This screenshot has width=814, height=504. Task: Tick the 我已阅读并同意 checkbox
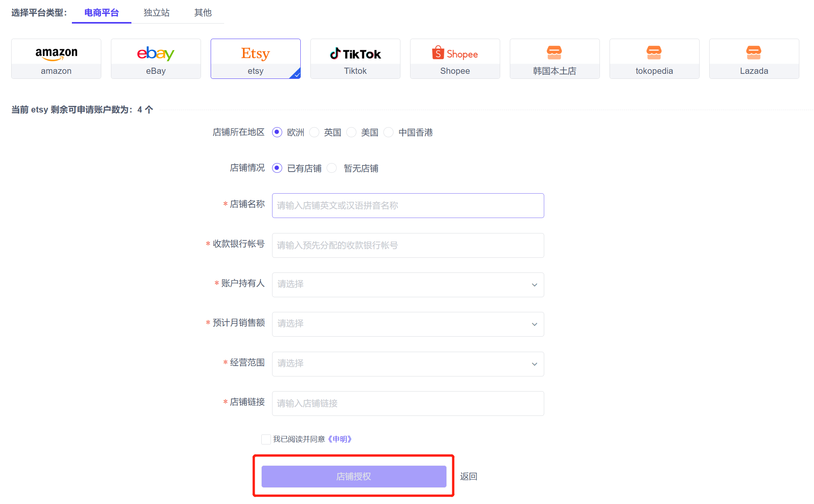[266, 439]
